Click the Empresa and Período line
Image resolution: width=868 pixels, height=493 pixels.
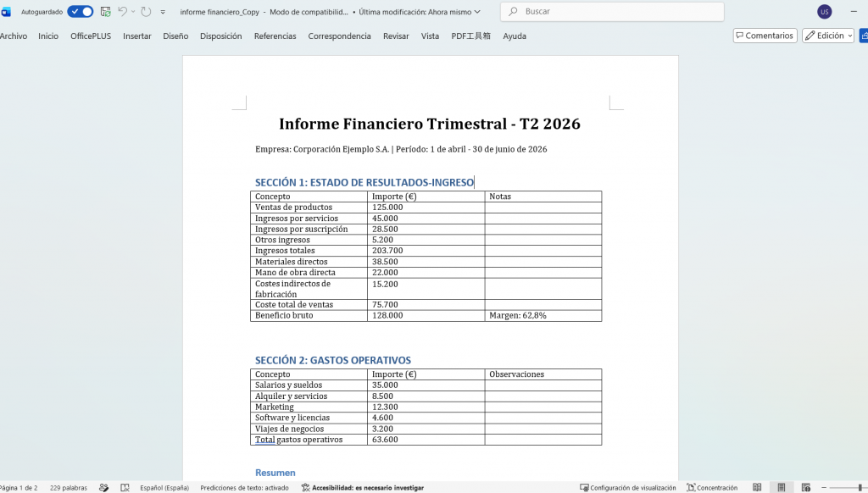coord(401,149)
